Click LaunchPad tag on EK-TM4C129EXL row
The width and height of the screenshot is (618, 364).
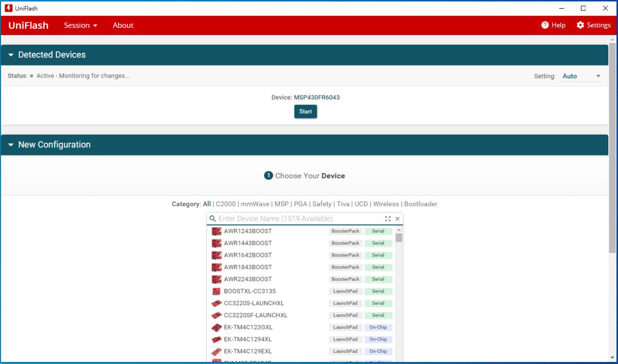point(345,351)
